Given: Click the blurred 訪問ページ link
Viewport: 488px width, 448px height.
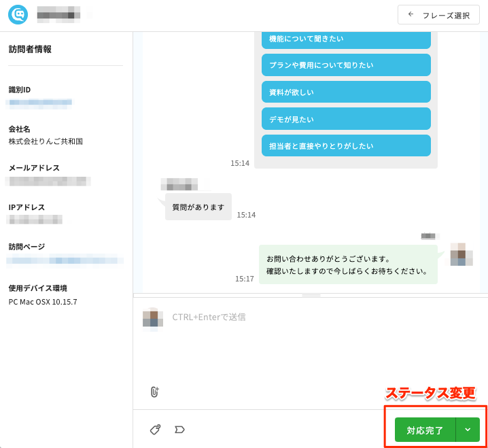Looking at the screenshot, I should 65,260.
